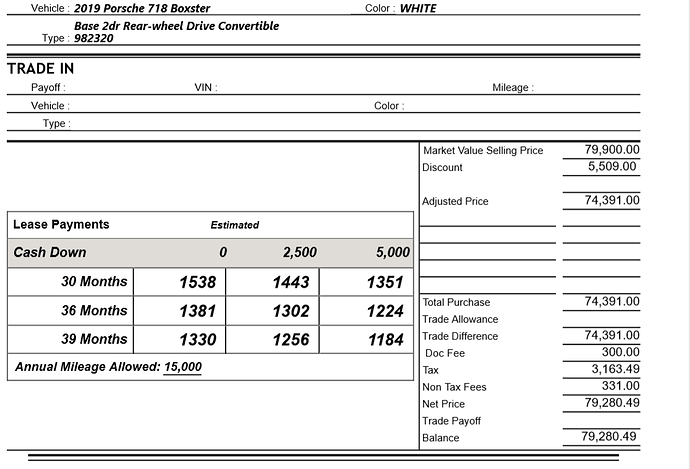
Task: Click the WHITE color value
Action: 418,8
